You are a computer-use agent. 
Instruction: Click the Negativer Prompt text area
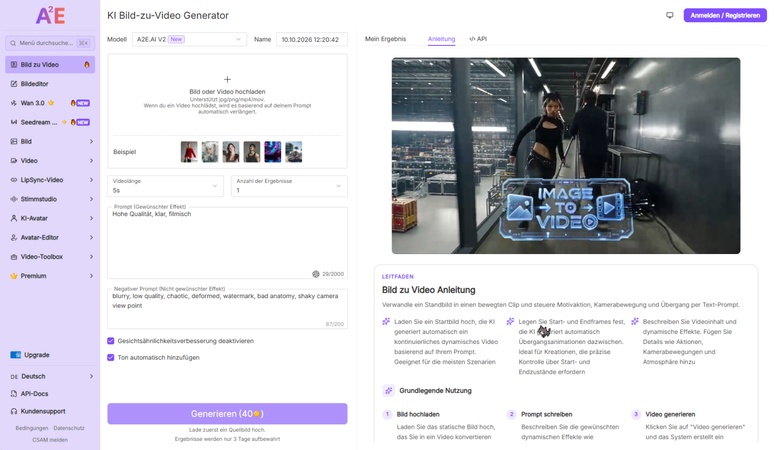228,309
